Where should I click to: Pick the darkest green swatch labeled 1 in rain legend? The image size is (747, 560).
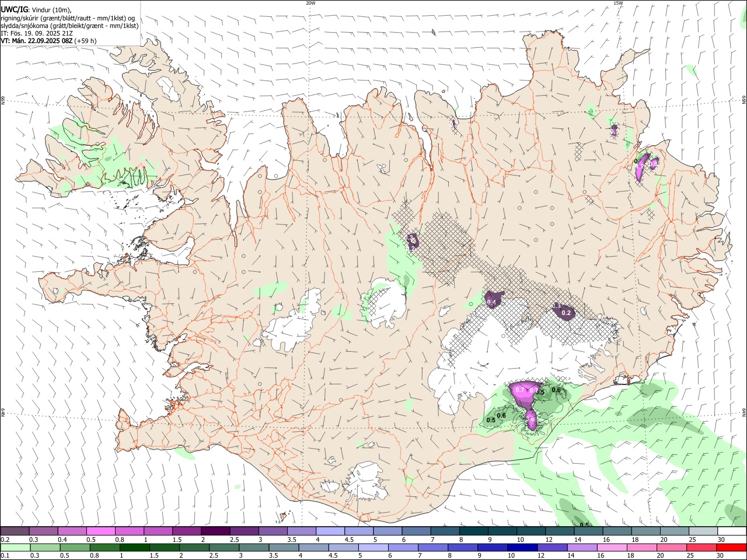pos(134,548)
